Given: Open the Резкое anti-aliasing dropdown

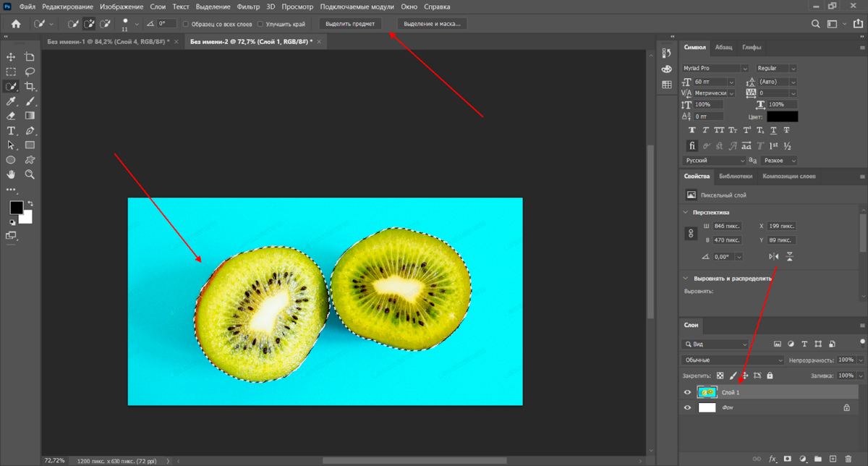Looking at the screenshot, I should click(x=778, y=160).
